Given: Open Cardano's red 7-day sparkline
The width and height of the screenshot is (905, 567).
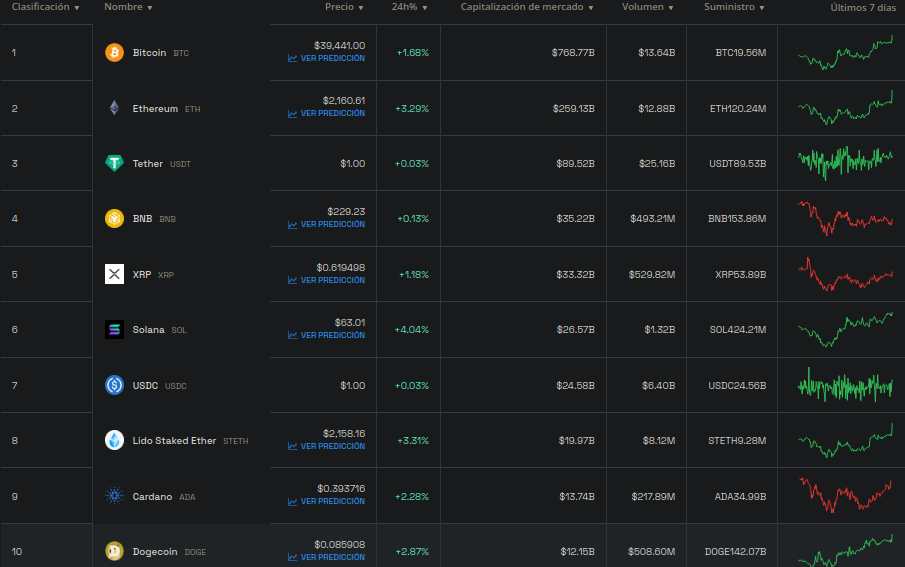Looking at the screenshot, I should (x=846, y=495).
